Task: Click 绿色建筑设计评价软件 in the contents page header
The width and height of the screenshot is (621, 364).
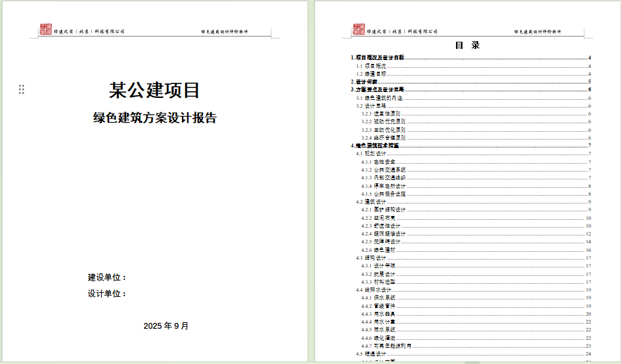Action: pyautogui.click(x=538, y=32)
